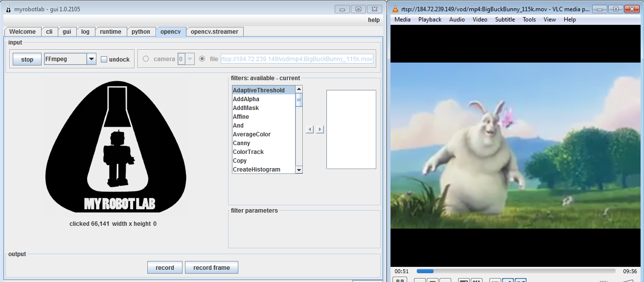The width and height of the screenshot is (644, 282).
Task: Select the Canny filter in list
Action: click(241, 143)
